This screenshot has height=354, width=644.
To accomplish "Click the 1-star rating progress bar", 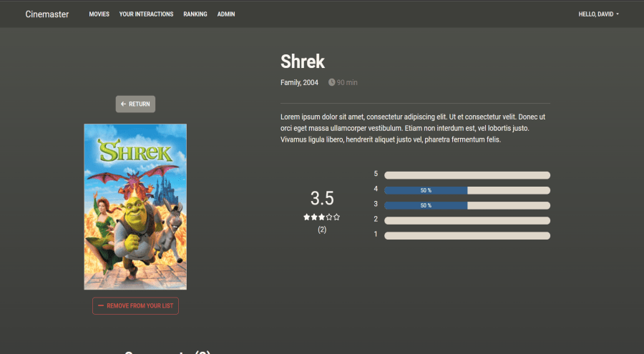I will click(x=467, y=236).
